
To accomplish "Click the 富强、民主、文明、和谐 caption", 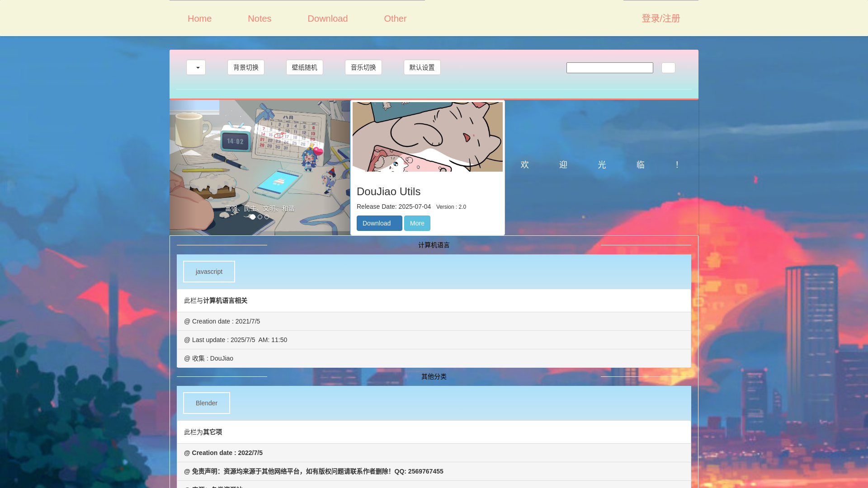I will point(260,209).
